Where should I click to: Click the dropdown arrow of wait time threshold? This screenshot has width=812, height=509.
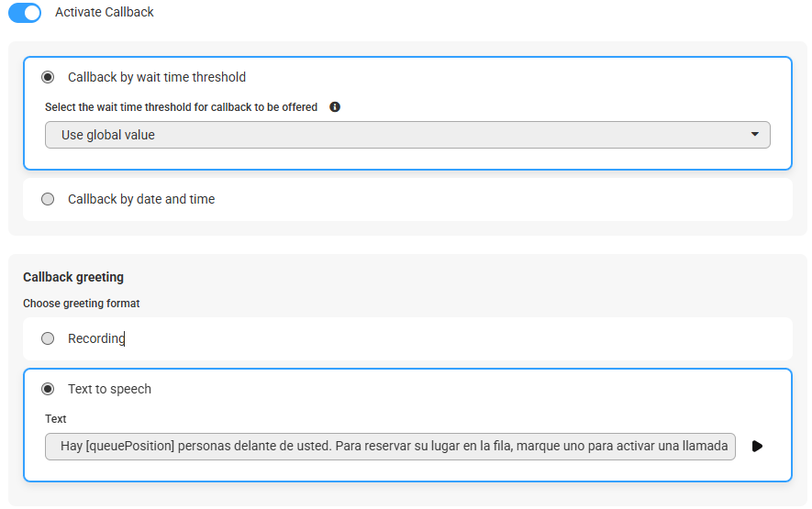point(755,134)
